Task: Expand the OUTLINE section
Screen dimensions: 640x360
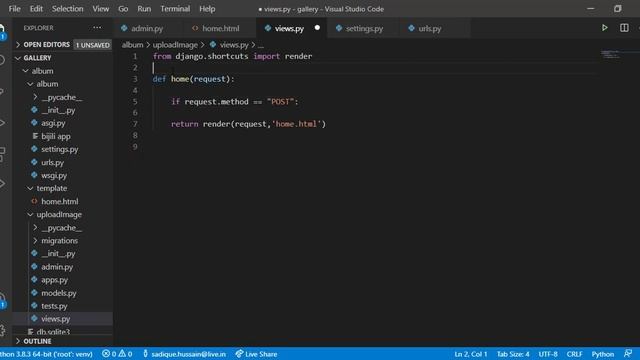Action: (37, 341)
